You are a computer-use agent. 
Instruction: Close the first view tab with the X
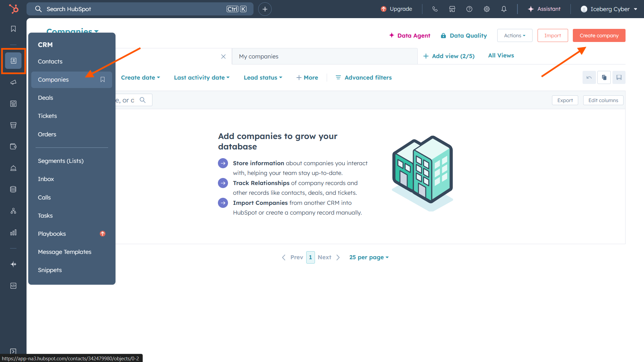click(223, 56)
